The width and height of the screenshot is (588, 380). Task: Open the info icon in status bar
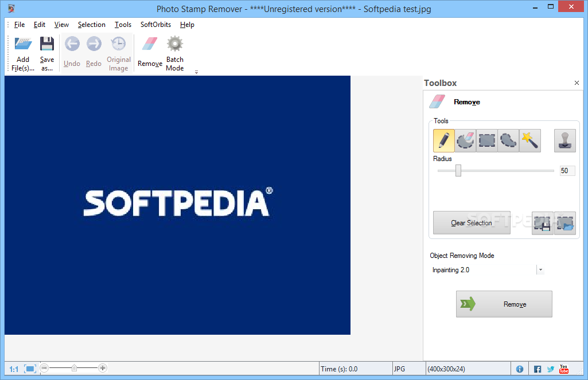(x=520, y=369)
